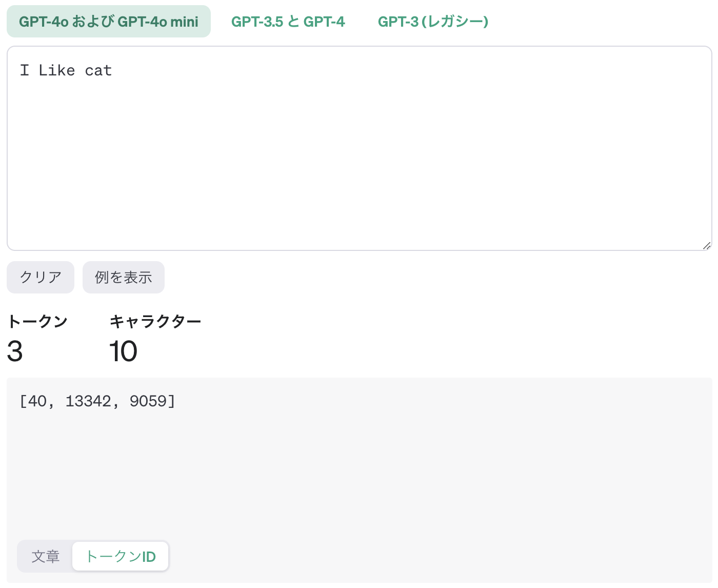
Task: Click the クリア button
Action: click(x=41, y=277)
